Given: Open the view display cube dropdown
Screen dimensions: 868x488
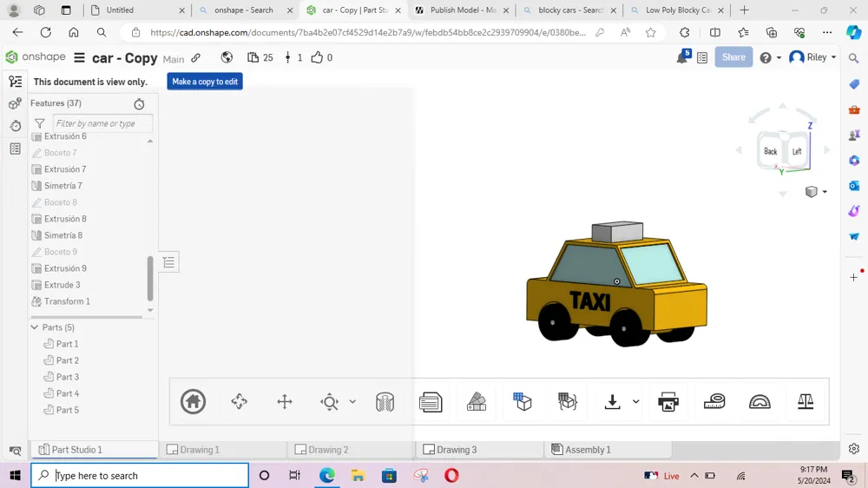Looking at the screenshot, I should click(x=814, y=192).
